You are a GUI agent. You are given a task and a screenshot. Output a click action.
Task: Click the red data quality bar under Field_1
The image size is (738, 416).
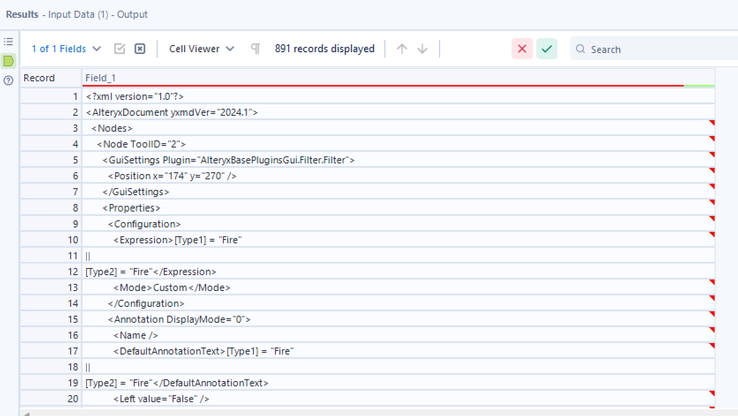(x=383, y=86)
